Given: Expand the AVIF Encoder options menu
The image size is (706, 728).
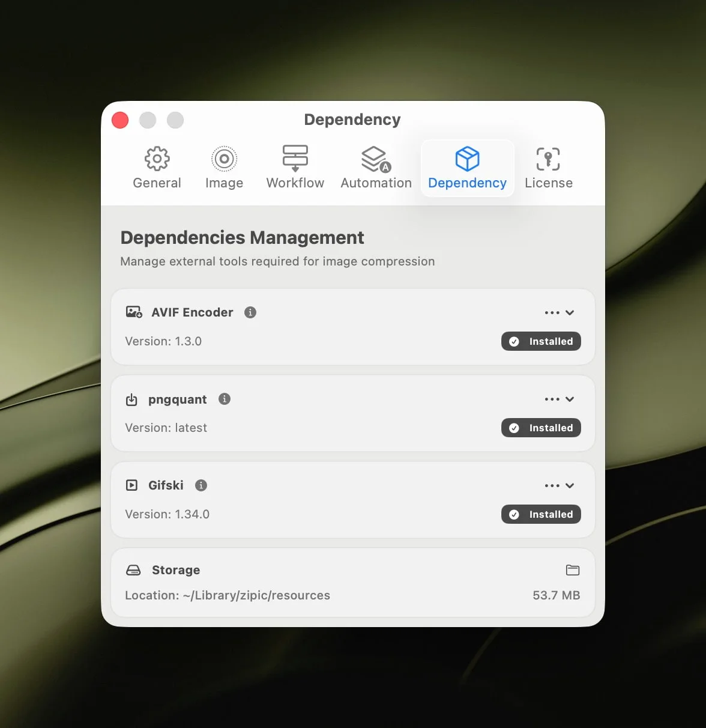Looking at the screenshot, I should tap(560, 312).
